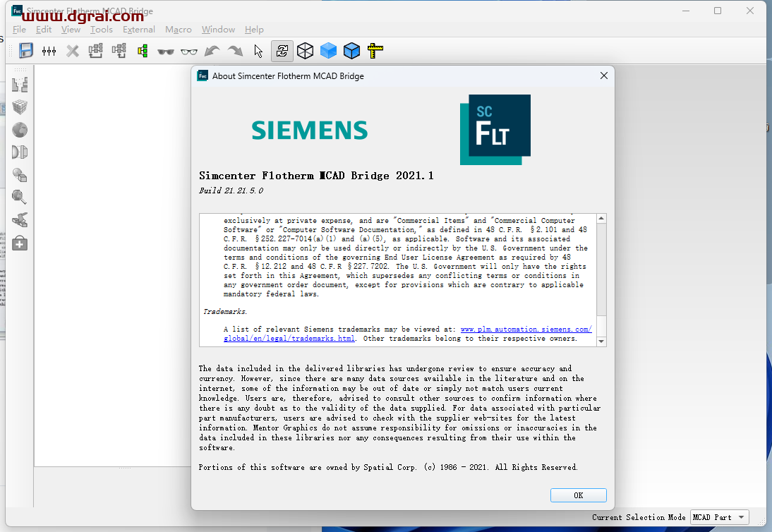Click the anvil and blocks sidebar icon
Image resolution: width=772 pixels, height=532 pixels.
pyautogui.click(x=20, y=220)
